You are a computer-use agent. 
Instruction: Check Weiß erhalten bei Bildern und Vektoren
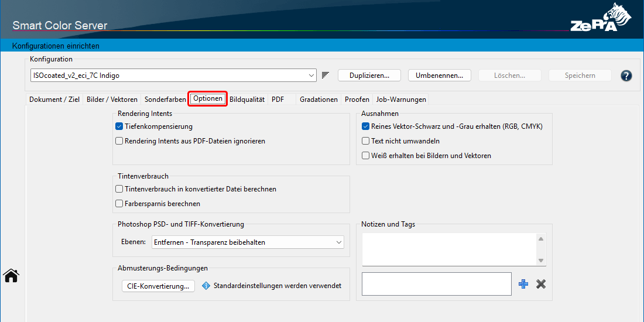(x=365, y=156)
